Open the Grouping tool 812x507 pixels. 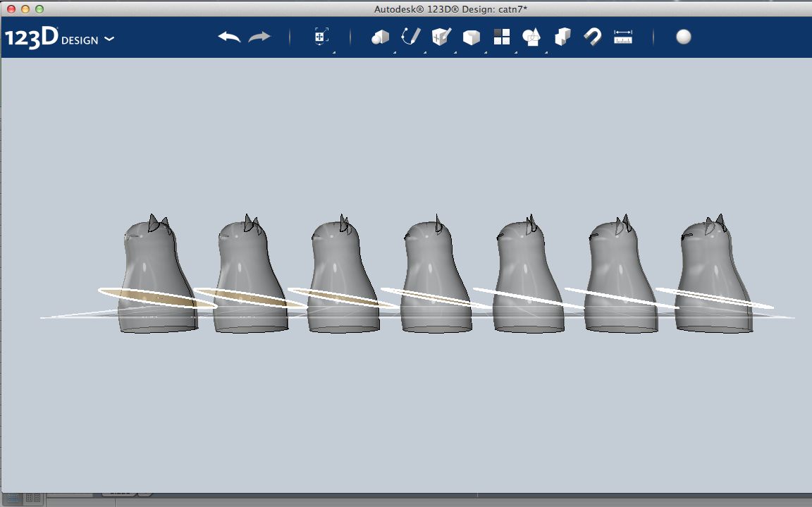tap(532, 37)
